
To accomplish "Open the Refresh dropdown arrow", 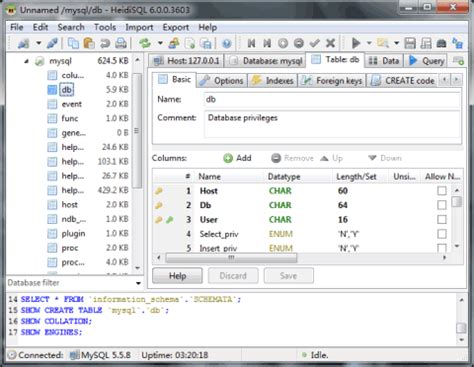I will (160, 43).
